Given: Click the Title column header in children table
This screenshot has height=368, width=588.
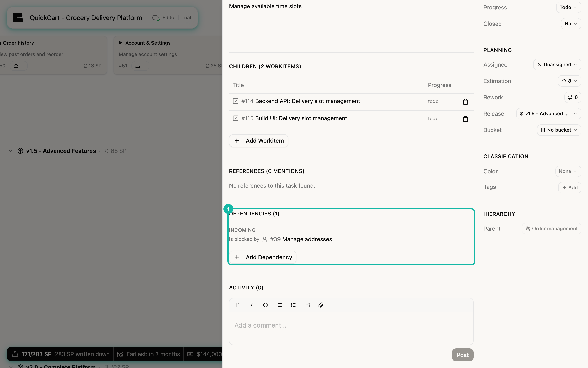Looking at the screenshot, I should tap(238, 85).
